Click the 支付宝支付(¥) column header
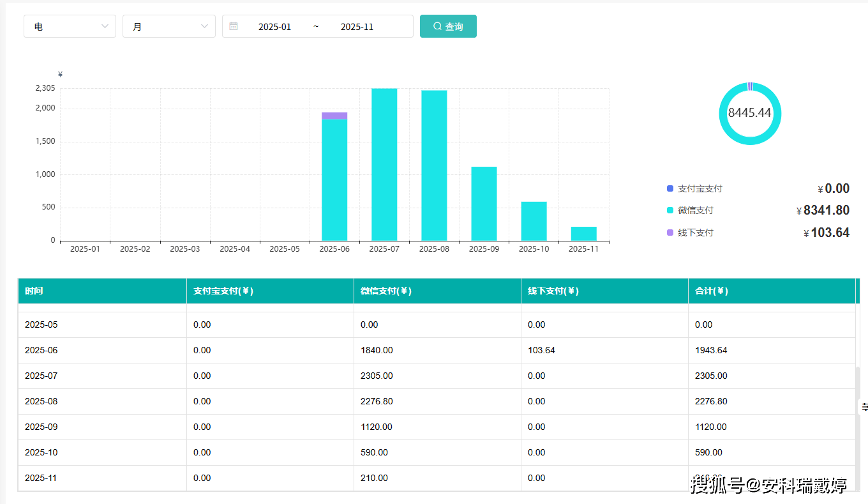Image resolution: width=868 pixels, height=504 pixels. (270, 291)
